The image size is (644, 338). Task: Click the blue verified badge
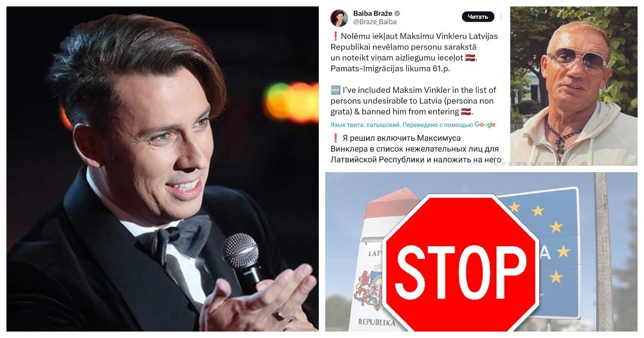pos(397,13)
